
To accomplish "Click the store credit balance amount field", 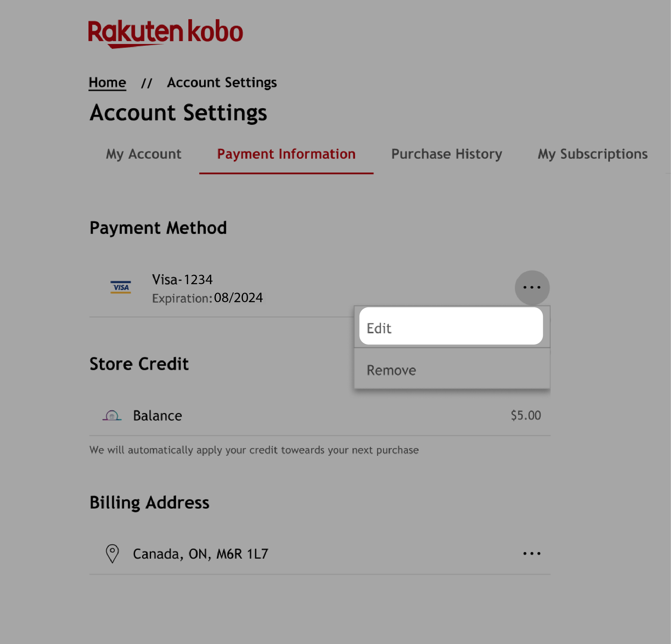I will [525, 416].
